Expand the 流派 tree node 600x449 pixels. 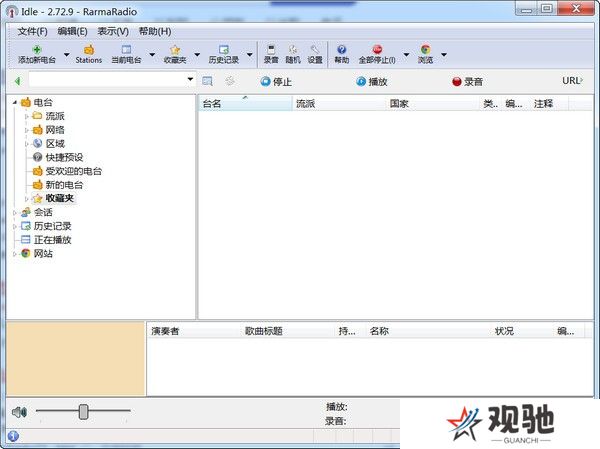26,116
